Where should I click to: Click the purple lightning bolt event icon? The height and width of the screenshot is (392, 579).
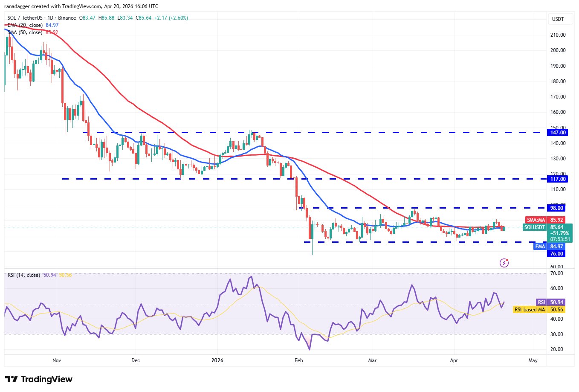pos(504,263)
